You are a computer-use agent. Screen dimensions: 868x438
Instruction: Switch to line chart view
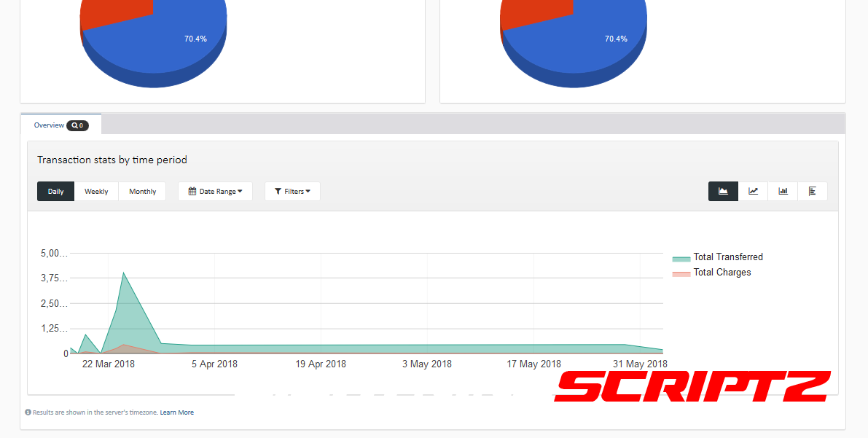(753, 192)
